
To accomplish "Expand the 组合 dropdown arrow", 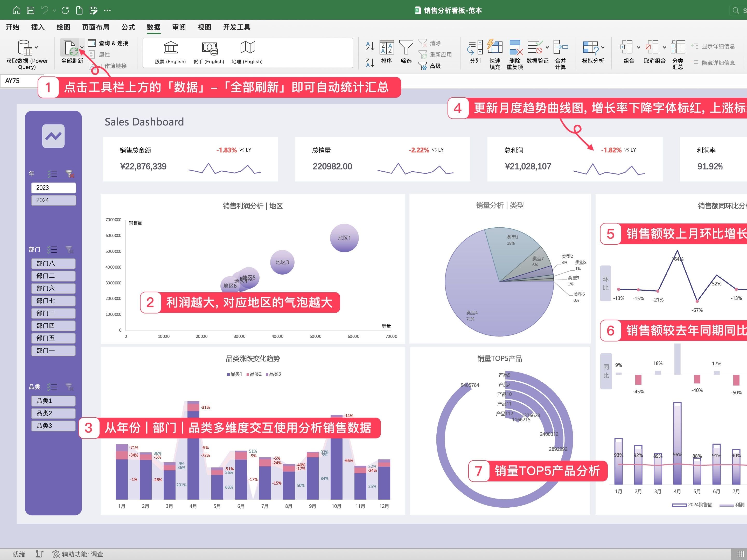I will (x=639, y=48).
